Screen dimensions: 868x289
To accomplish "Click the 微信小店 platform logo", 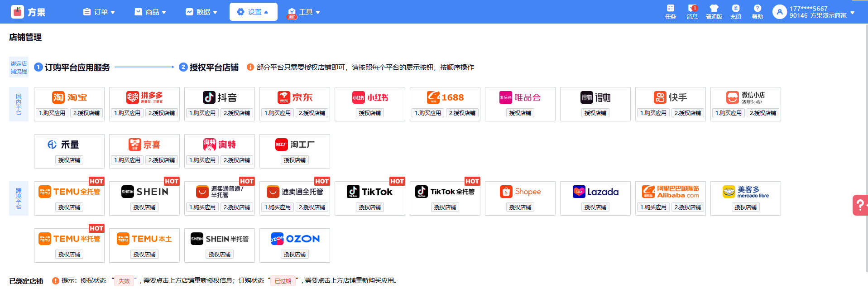I will tap(746, 97).
